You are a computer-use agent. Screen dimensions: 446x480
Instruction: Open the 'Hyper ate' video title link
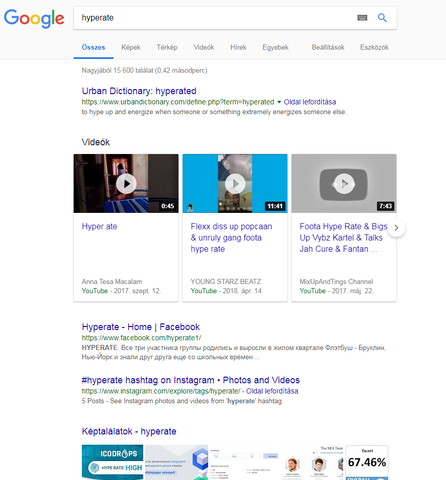(99, 227)
